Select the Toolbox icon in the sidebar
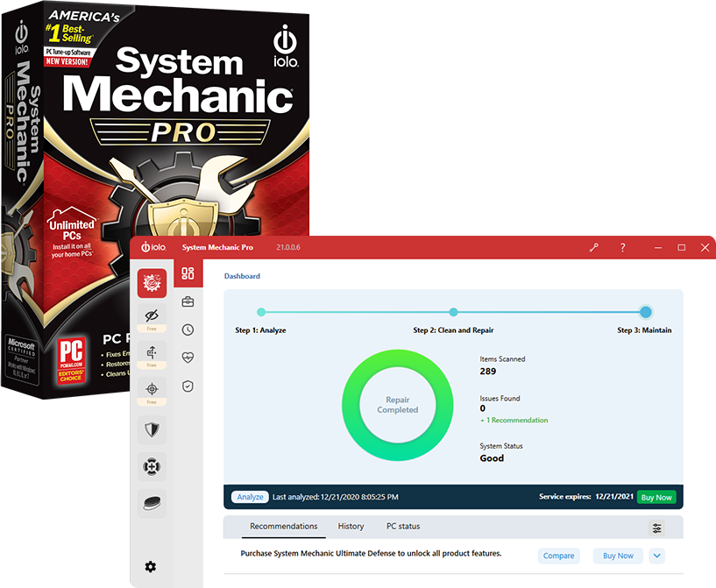716x588 pixels. click(188, 302)
